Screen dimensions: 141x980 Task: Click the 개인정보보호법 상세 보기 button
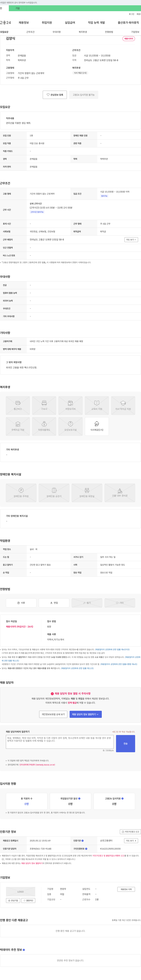point(53,714)
